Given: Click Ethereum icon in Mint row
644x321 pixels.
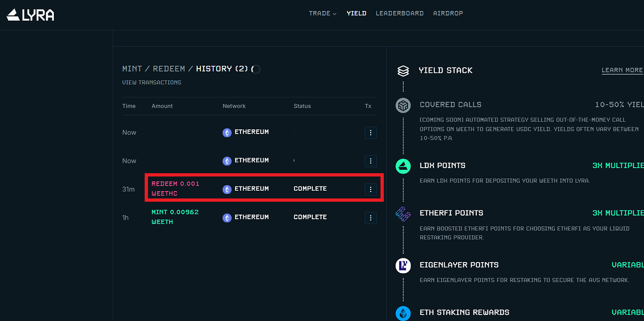Looking at the screenshot, I should pos(227,218).
